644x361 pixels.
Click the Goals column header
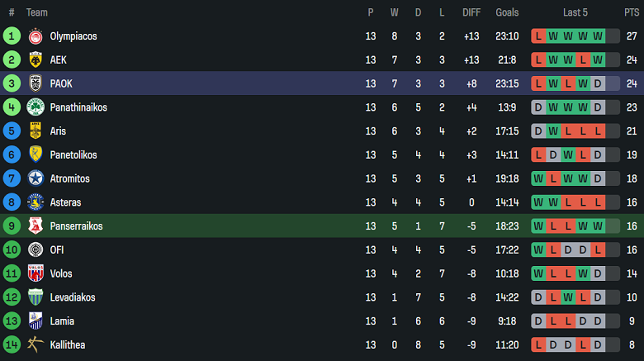(507, 12)
